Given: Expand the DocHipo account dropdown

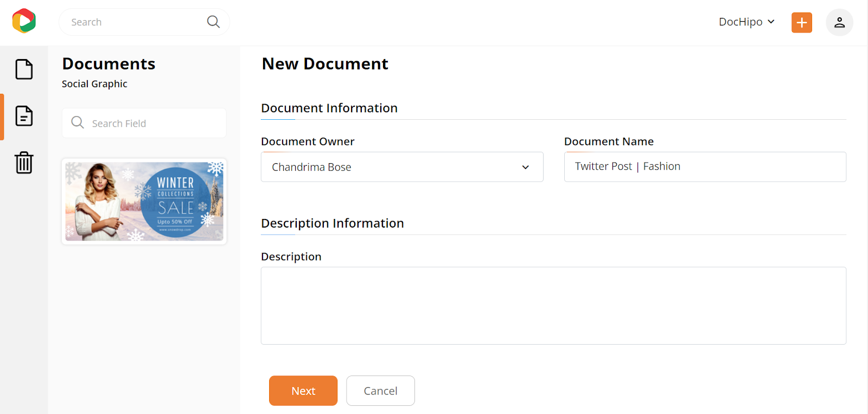Looking at the screenshot, I should [746, 22].
